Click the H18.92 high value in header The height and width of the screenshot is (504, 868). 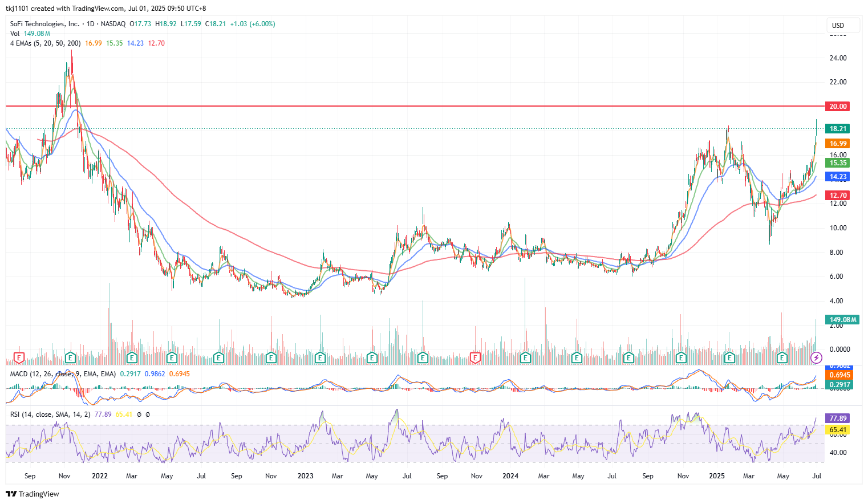coord(166,24)
